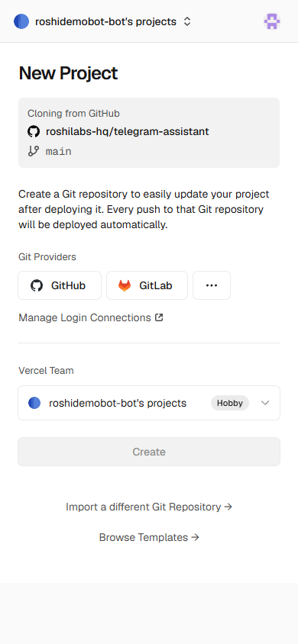Click the disabled Create button
Viewport: 298px width, 644px height.
pyautogui.click(x=149, y=452)
